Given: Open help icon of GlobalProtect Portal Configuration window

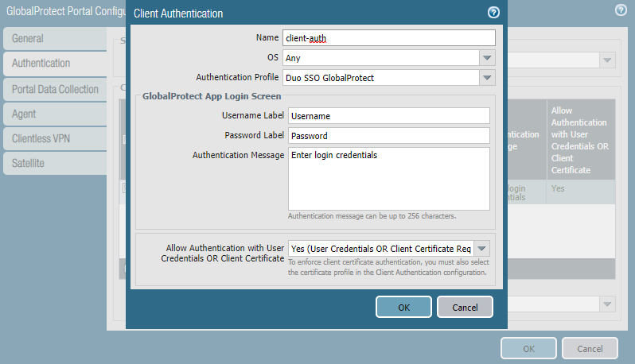Looking at the screenshot, I should (621, 10).
